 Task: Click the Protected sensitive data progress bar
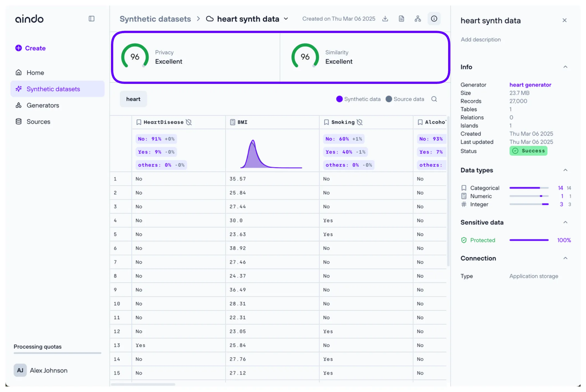[528, 240]
